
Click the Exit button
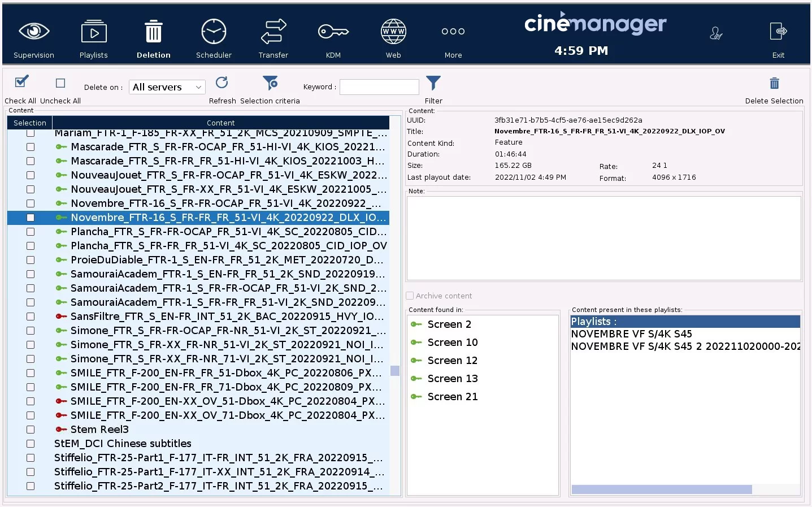[778, 32]
